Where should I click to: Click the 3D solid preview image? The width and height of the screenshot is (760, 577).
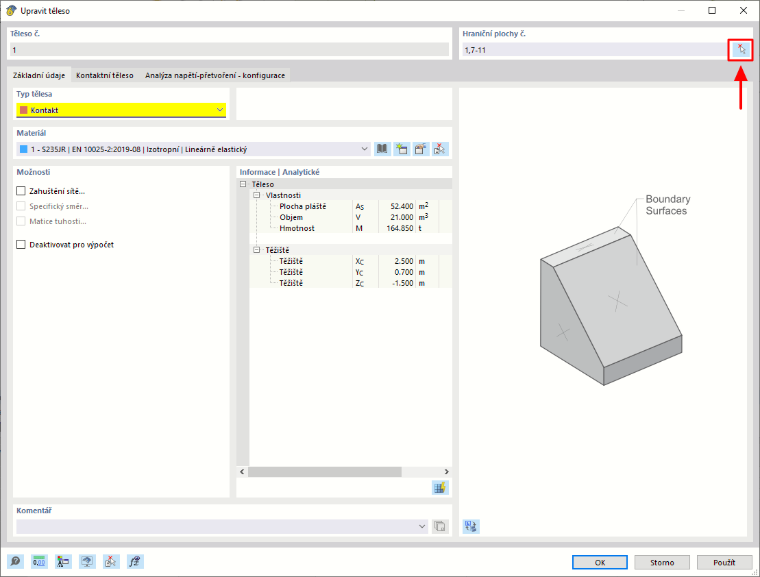point(611,305)
